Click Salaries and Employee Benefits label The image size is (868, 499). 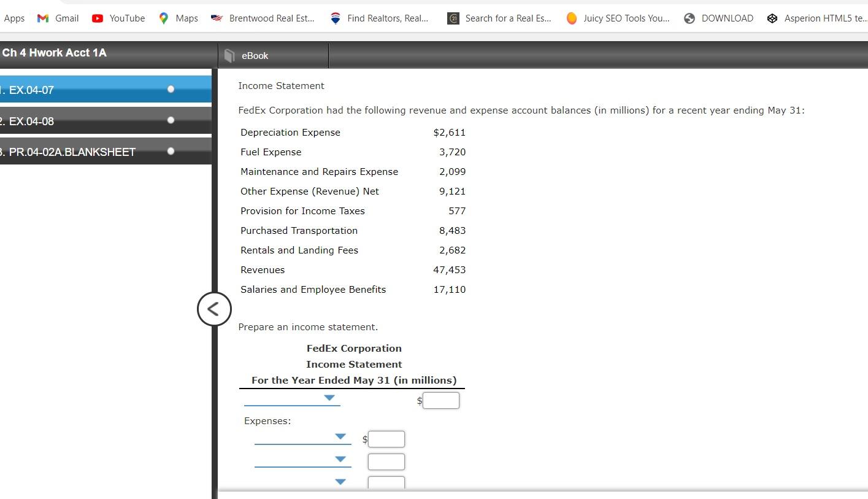click(313, 290)
